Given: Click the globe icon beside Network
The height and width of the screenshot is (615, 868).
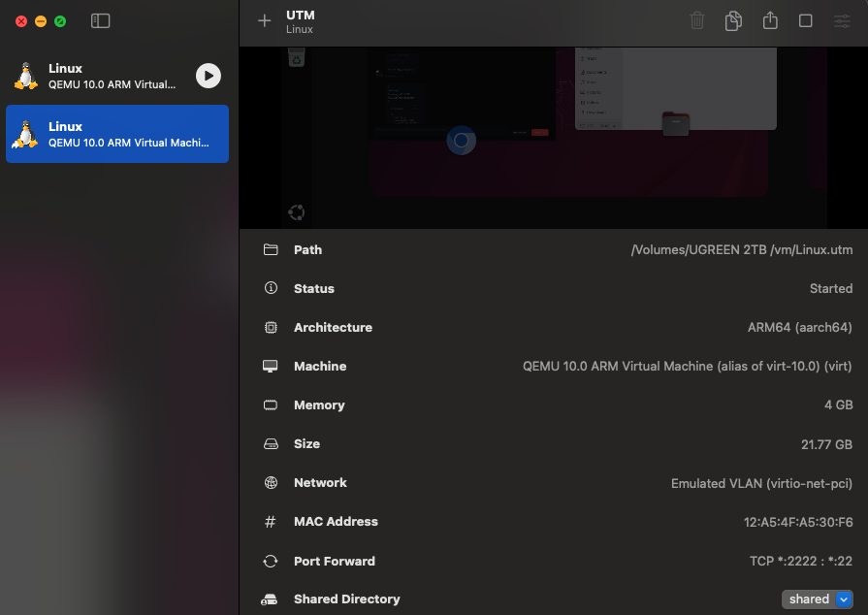Looking at the screenshot, I should (271, 483).
